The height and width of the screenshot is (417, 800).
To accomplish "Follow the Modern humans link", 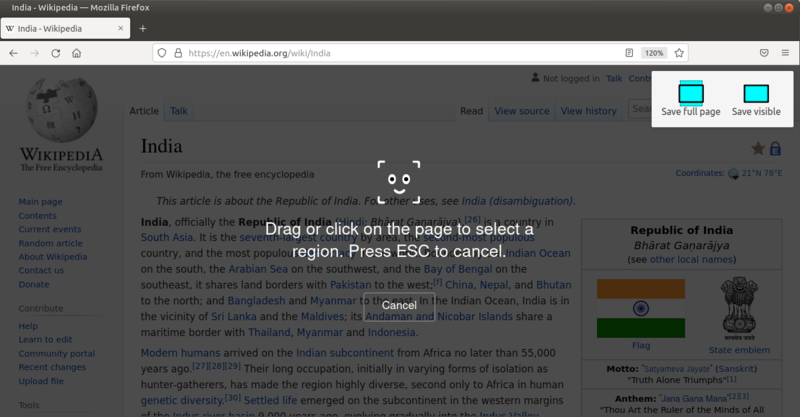I will point(181,353).
